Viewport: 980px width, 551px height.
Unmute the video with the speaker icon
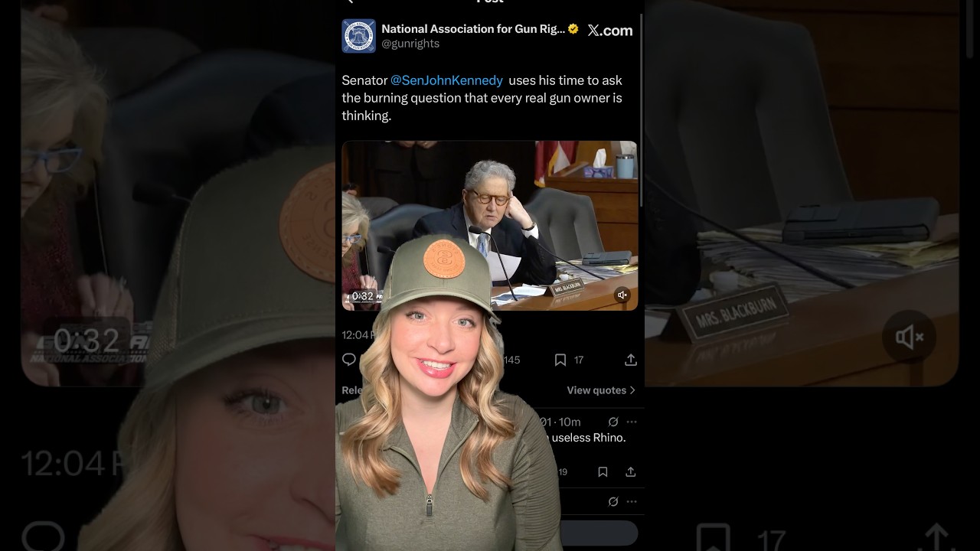[x=622, y=295]
